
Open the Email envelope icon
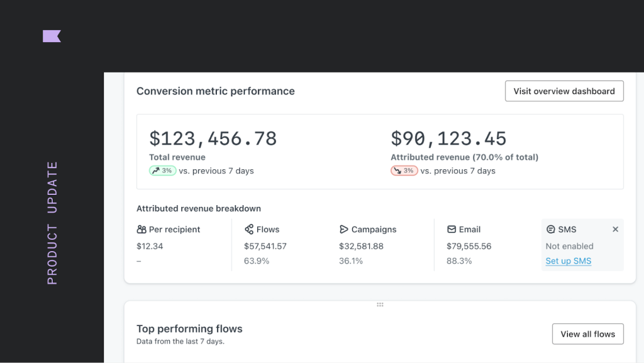(x=452, y=229)
